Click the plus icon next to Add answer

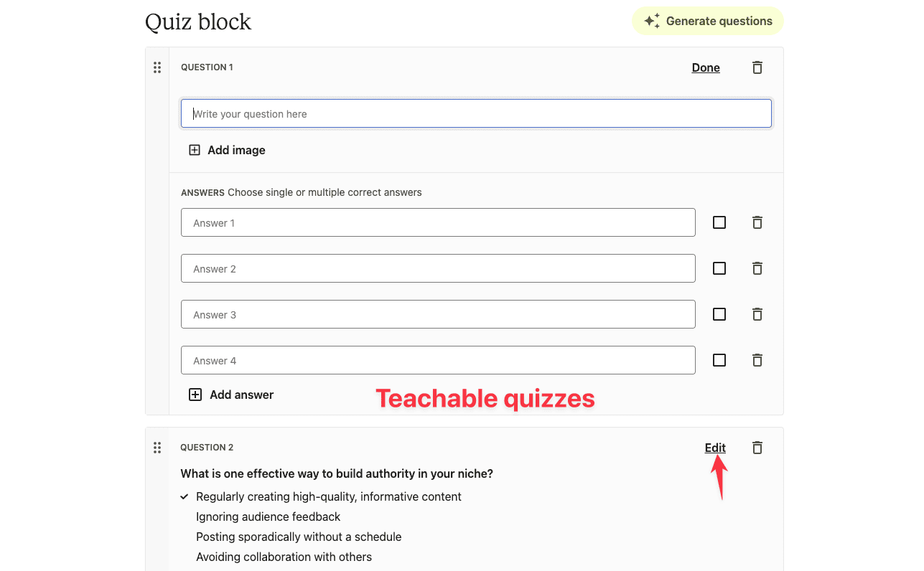coord(195,395)
